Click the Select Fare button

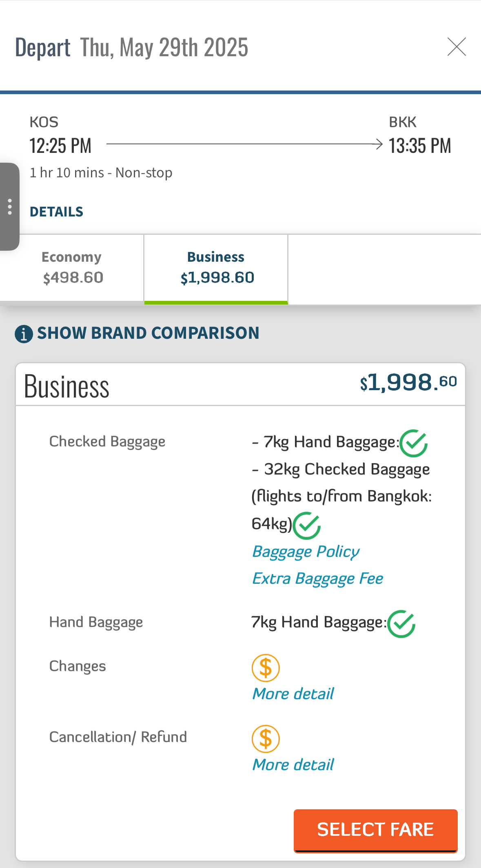tap(376, 830)
